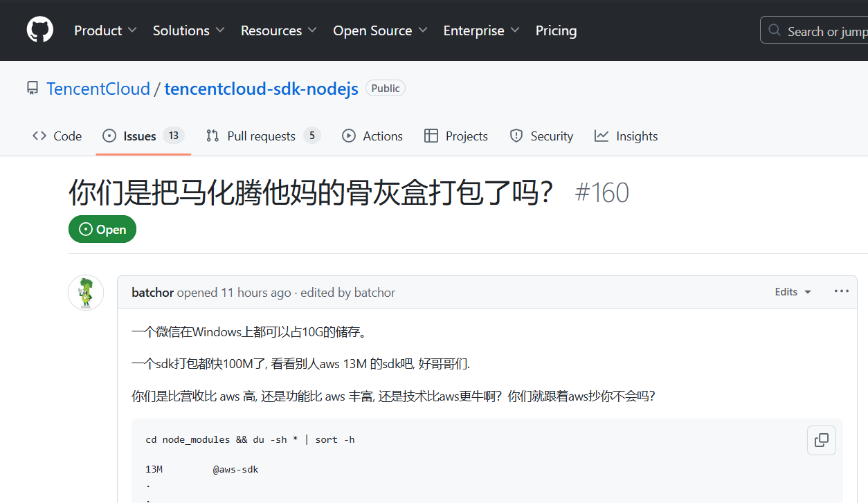Click the repository book icon
868x503 pixels.
(33, 89)
